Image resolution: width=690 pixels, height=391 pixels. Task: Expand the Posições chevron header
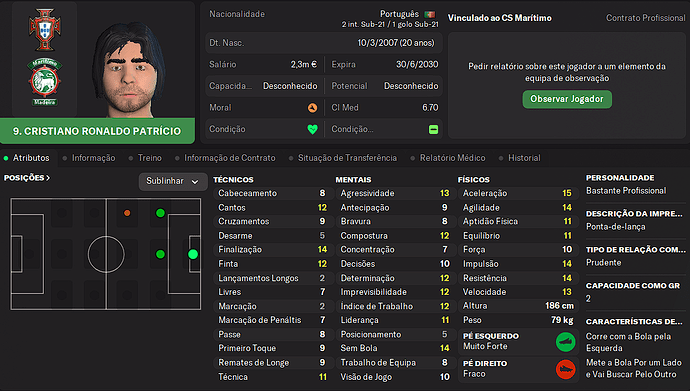click(26, 178)
